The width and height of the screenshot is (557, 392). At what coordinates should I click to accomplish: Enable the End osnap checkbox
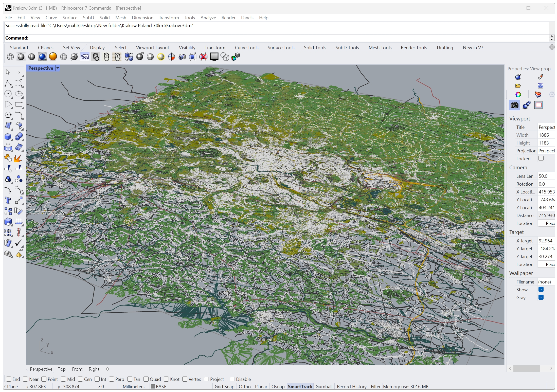coord(9,379)
